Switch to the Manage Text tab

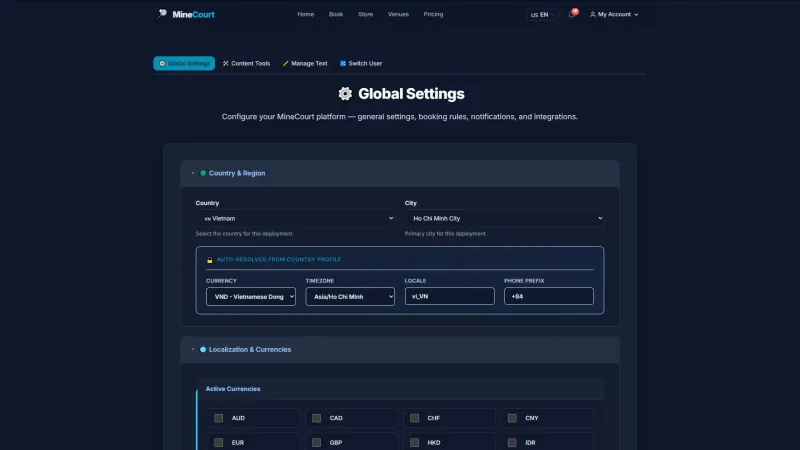[x=305, y=63]
